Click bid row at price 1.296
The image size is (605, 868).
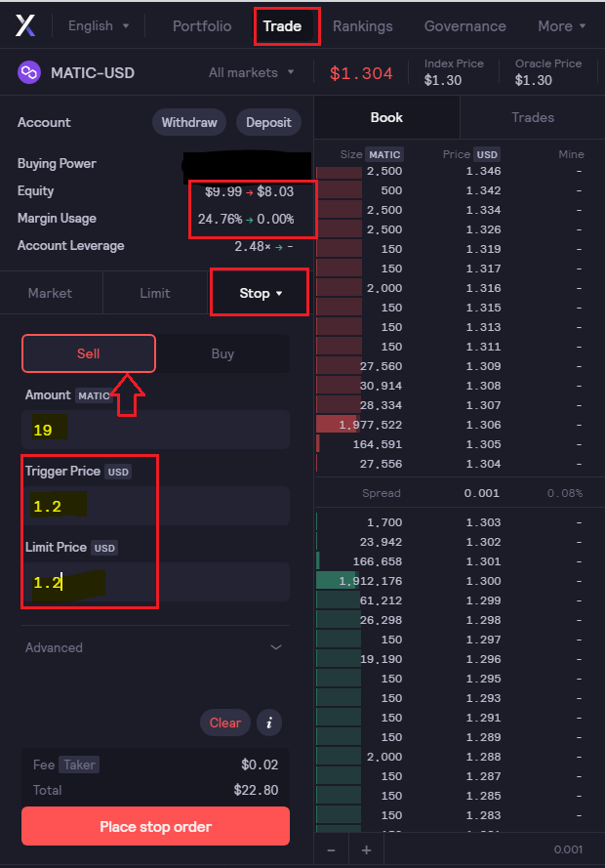tap(460, 659)
